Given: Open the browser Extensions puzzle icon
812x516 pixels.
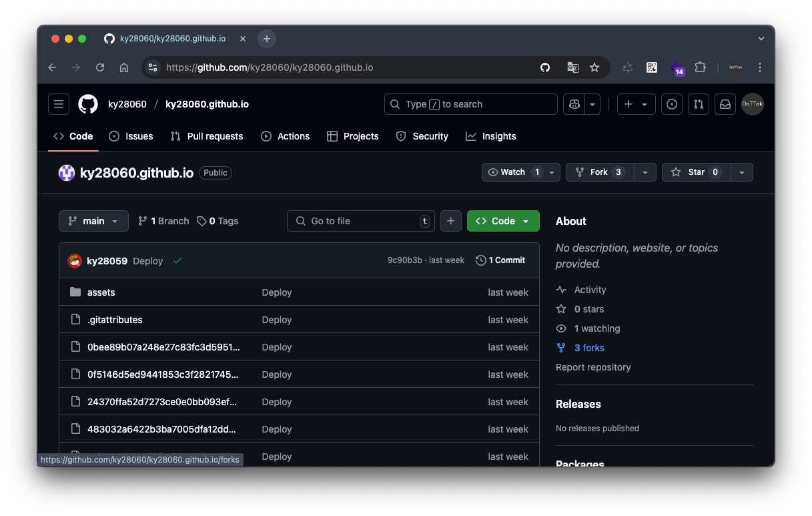Looking at the screenshot, I should click(x=700, y=67).
